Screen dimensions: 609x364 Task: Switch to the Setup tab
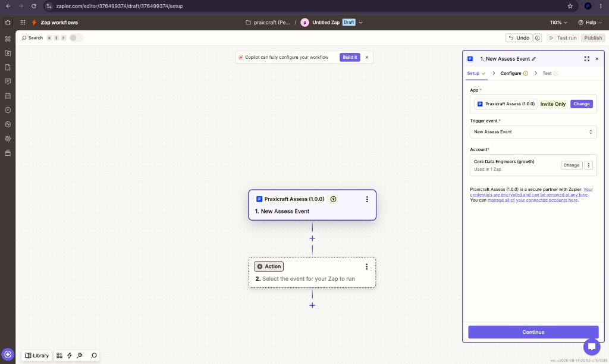click(x=476, y=73)
